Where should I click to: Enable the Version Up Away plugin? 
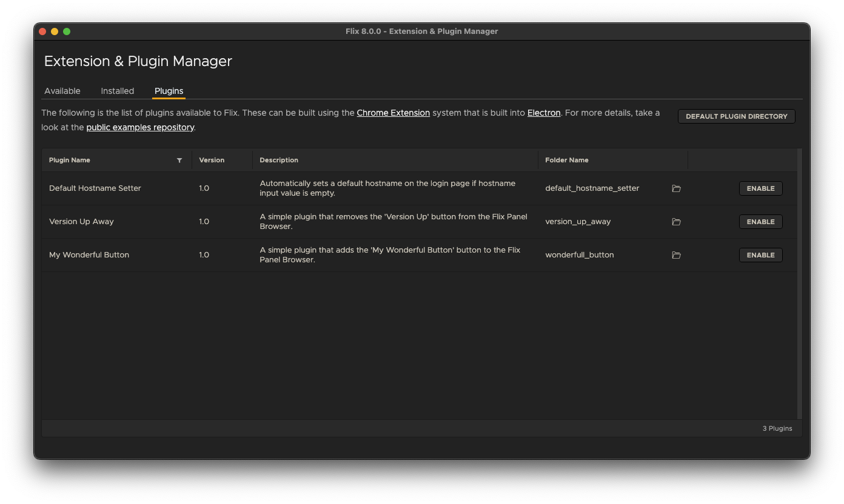tap(760, 222)
